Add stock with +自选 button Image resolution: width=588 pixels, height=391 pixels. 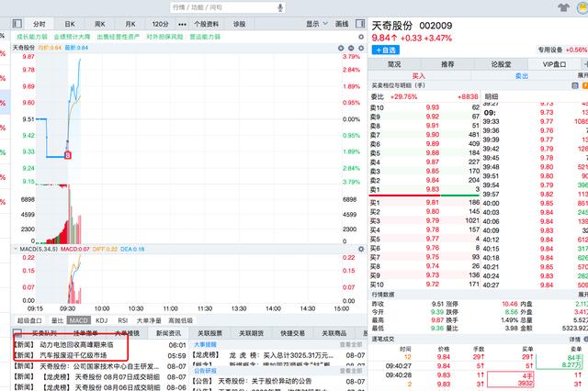[x=386, y=50]
